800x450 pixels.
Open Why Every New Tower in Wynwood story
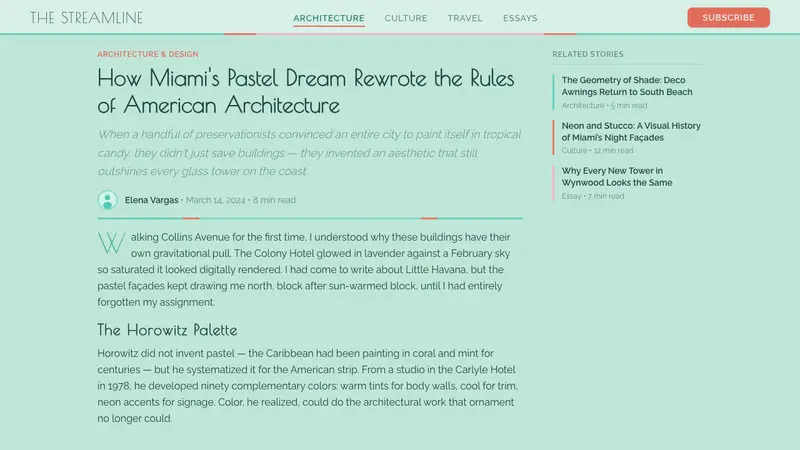tap(617, 177)
